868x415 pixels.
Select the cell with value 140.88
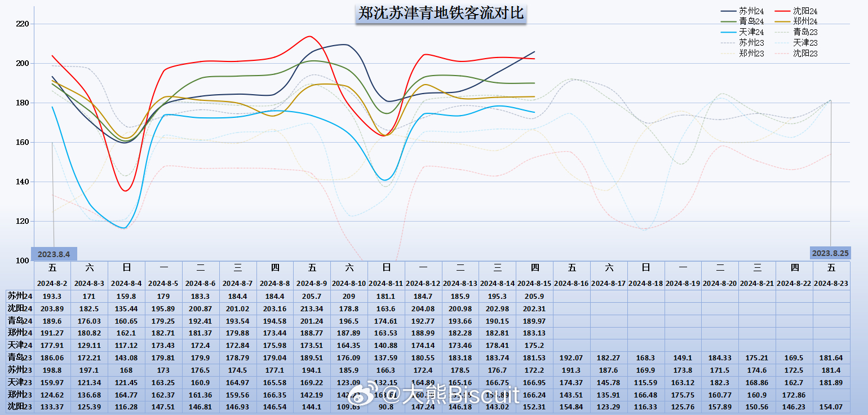[x=386, y=345]
